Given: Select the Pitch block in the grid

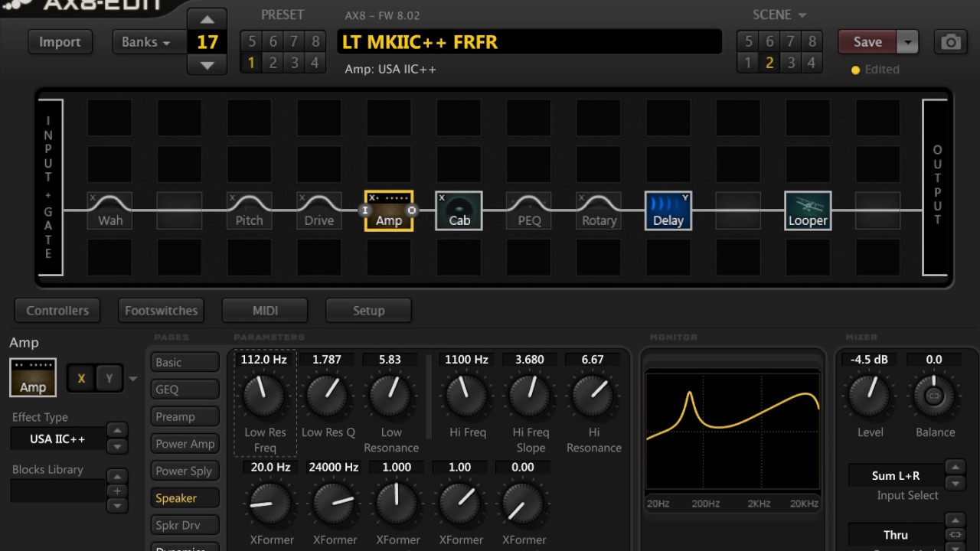Looking at the screenshot, I should [249, 211].
